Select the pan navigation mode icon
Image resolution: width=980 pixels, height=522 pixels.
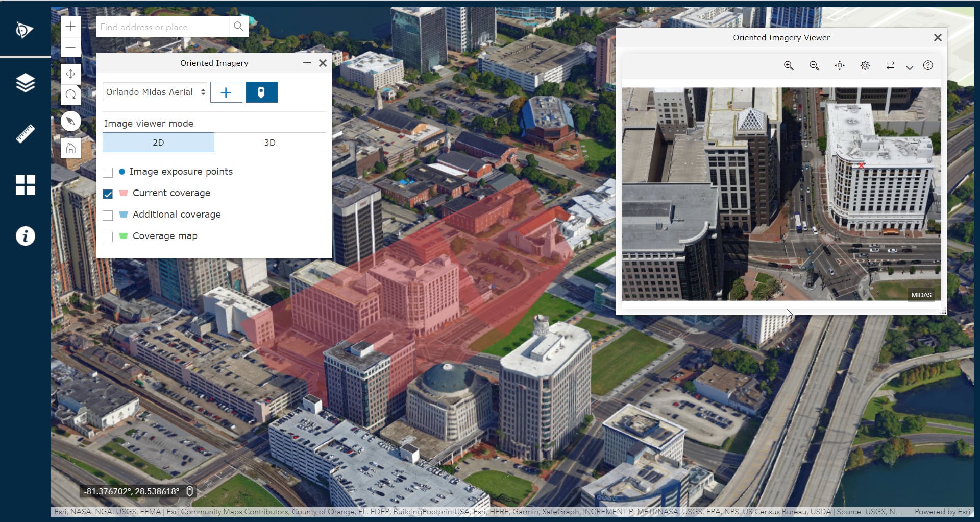click(71, 74)
